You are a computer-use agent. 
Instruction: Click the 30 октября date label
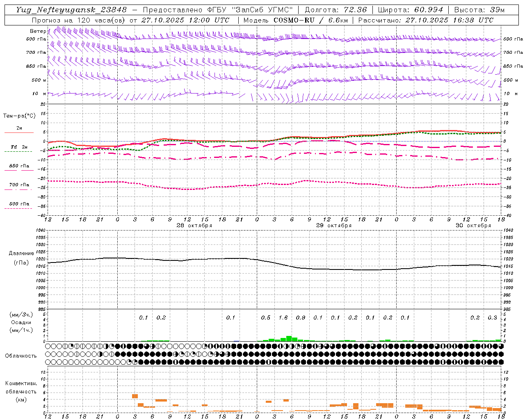[473, 225]
